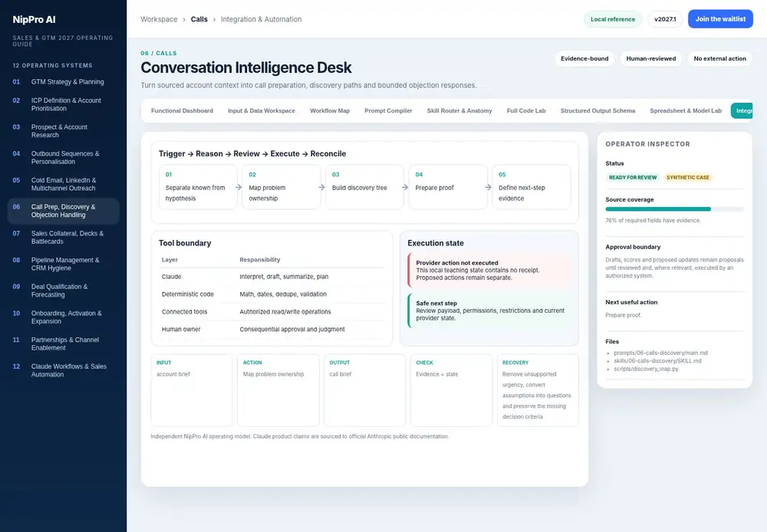This screenshot has width=767, height=532.
Task: Switch to Input & Data Workspace tab
Action: coord(262,110)
